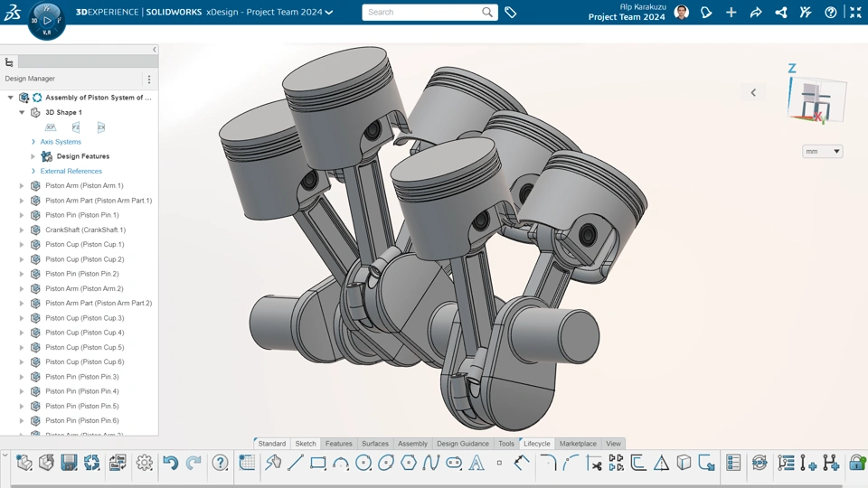Redo the last action
The width and height of the screenshot is (868, 488).
click(x=193, y=463)
